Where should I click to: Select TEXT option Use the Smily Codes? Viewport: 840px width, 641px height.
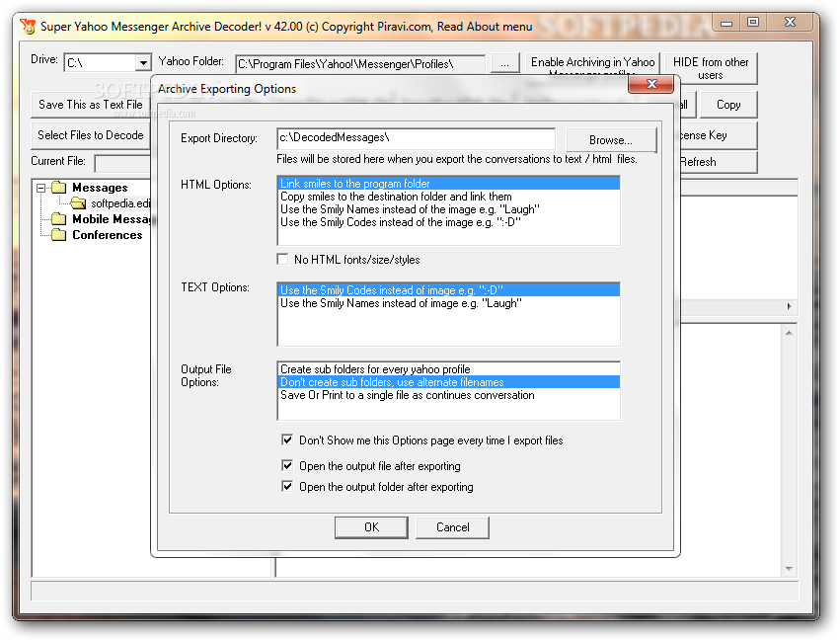click(449, 290)
